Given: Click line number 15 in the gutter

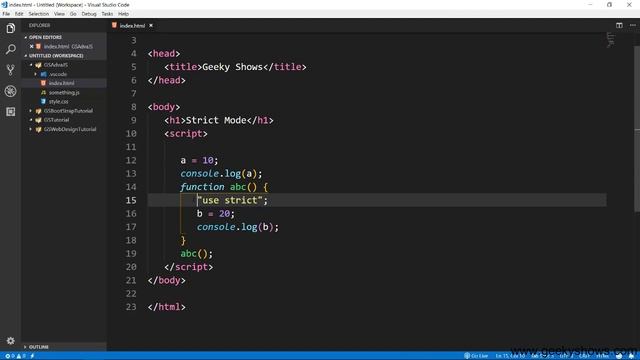Looking at the screenshot, I should click(131, 200).
